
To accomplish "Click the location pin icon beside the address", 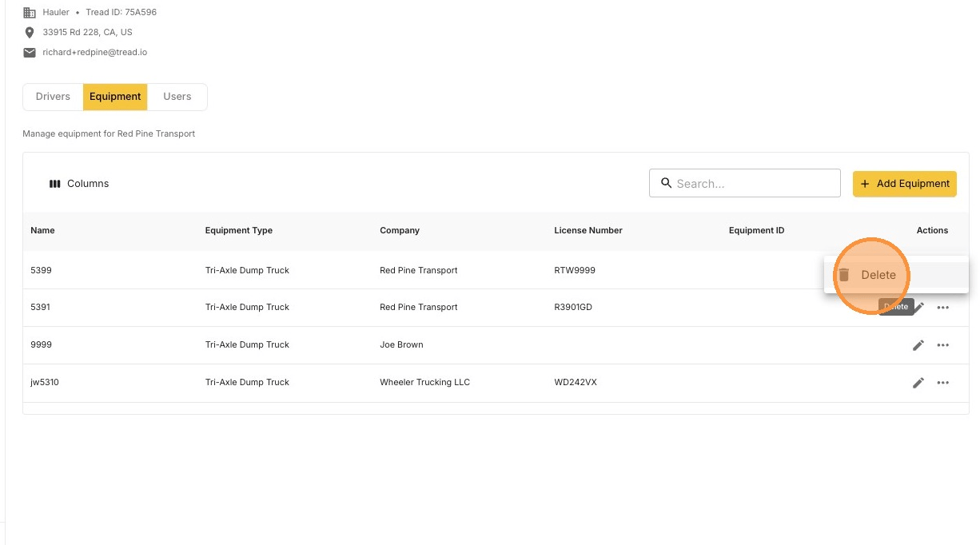I will [x=30, y=33].
